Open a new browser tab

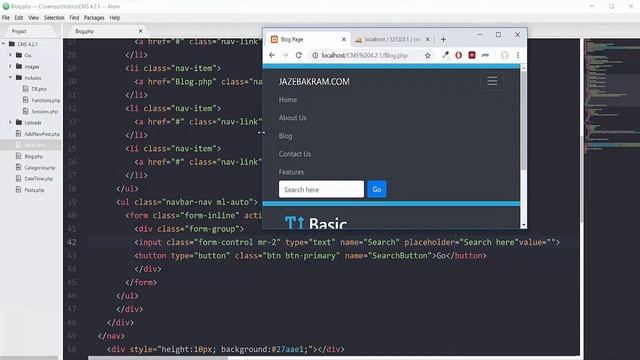pyautogui.click(x=443, y=40)
